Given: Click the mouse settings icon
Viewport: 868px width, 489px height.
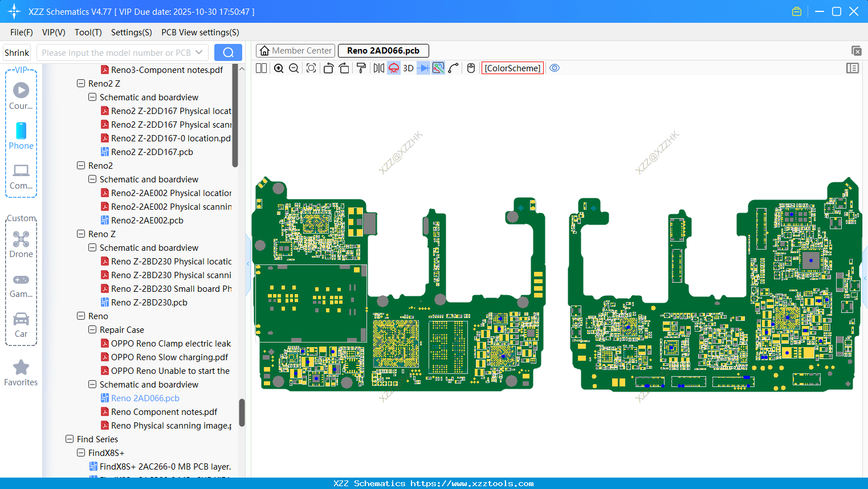Looking at the screenshot, I should pos(471,68).
